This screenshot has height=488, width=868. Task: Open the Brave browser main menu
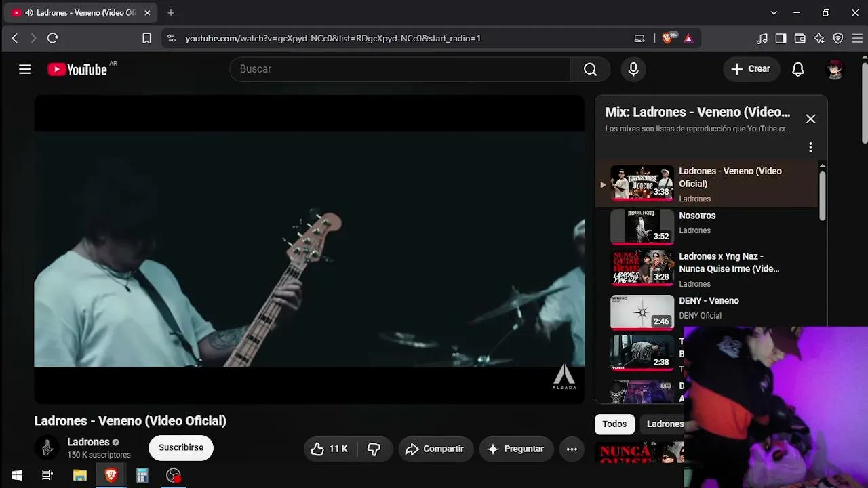857,38
